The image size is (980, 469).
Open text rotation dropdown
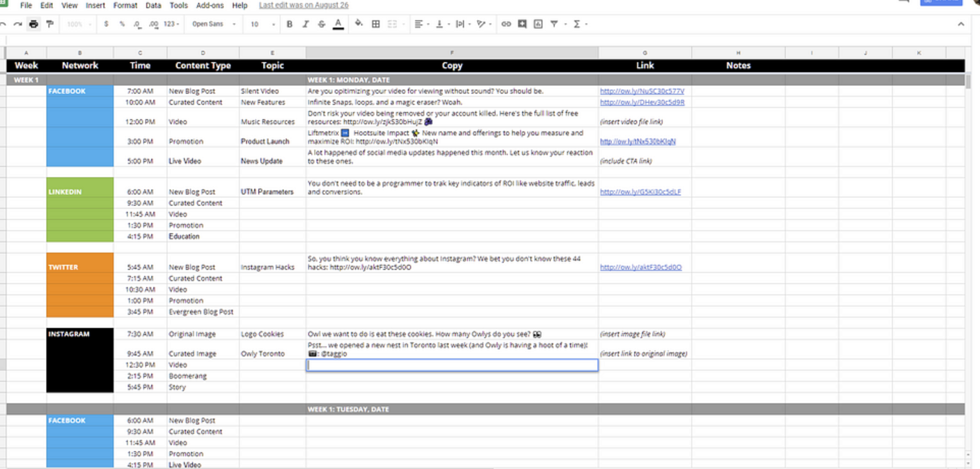pos(484,24)
